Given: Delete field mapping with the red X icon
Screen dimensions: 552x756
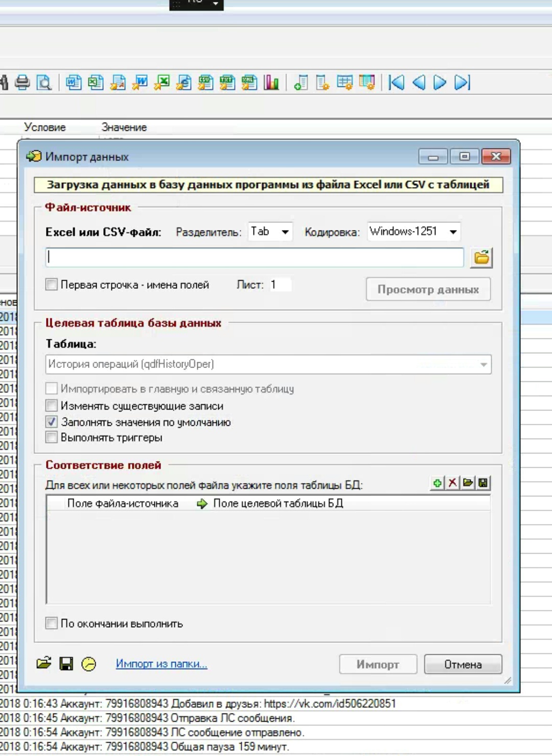Looking at the screenshot, I should pyautogui.click(x=452, y=483).
